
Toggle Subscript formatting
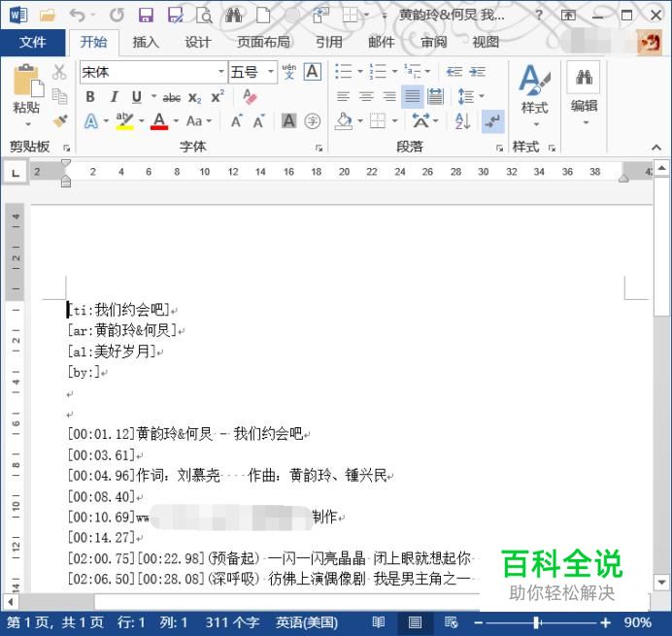point(194,98)
